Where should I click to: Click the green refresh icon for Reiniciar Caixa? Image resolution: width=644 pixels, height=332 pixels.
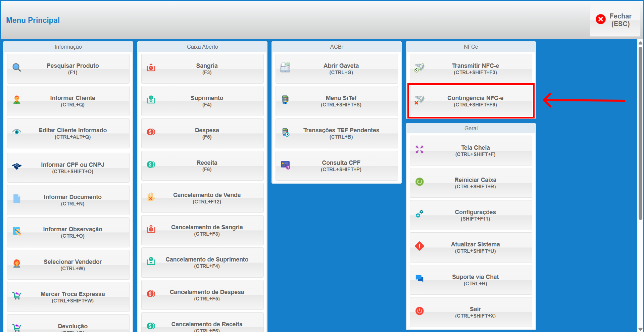pos(419,182)
